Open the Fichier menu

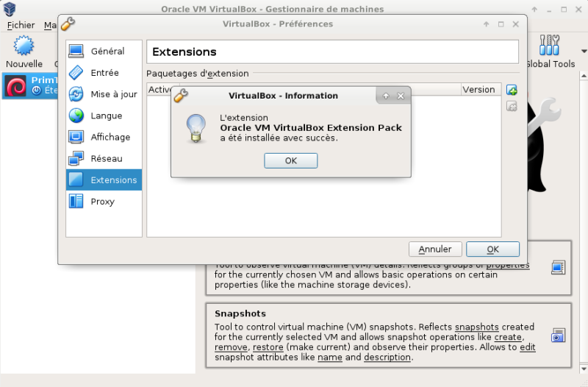[21, 25]
